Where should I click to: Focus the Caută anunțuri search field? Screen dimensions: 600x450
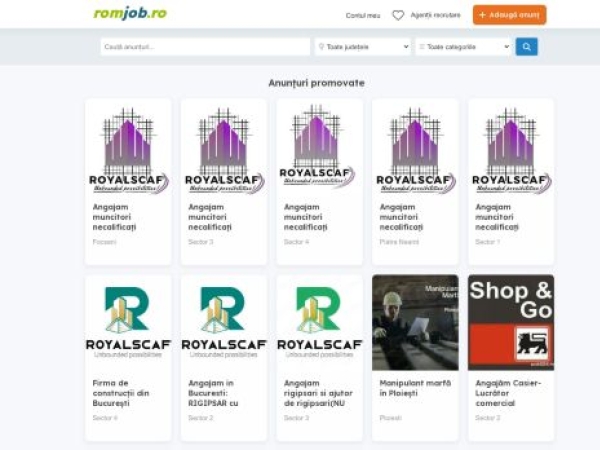(205, 47)
